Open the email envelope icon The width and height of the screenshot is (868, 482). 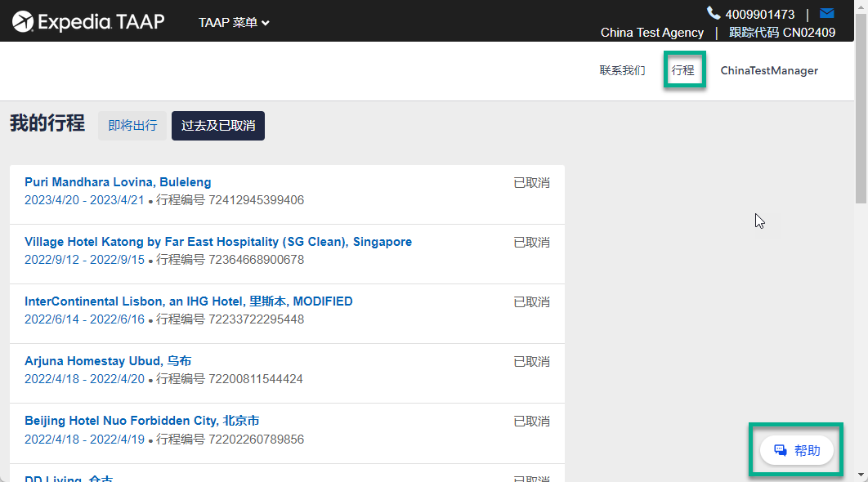pyautogui.click(x=827, y=13)
